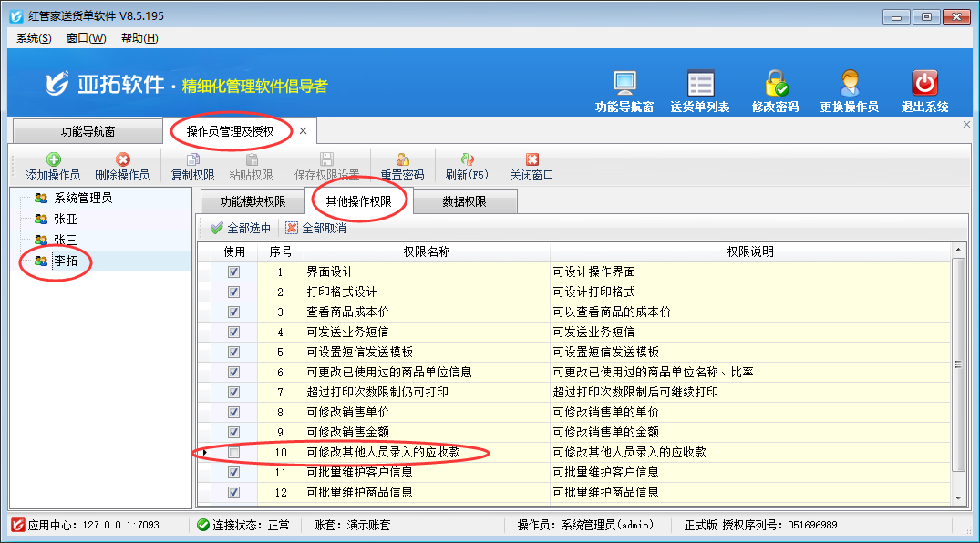Enable checkbox for 可修改其他人员录入的应收款
Screen dimensions: 980x543
(x=234, y=452)
